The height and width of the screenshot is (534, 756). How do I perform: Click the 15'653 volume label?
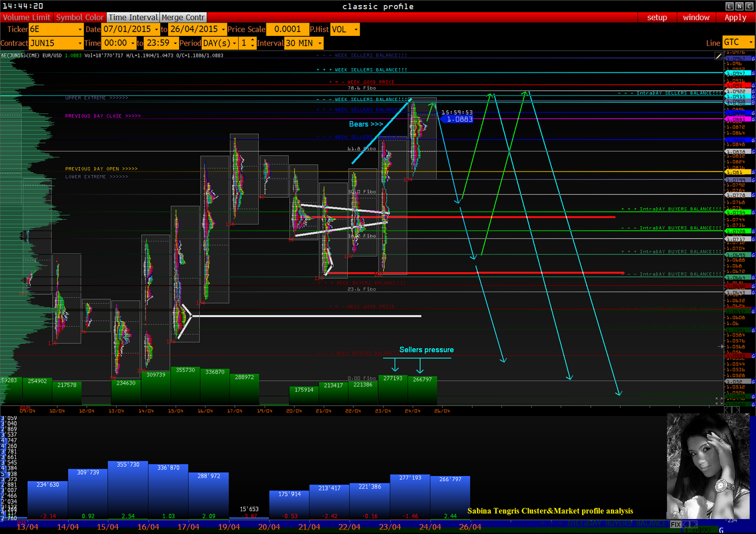coord(249,509)
